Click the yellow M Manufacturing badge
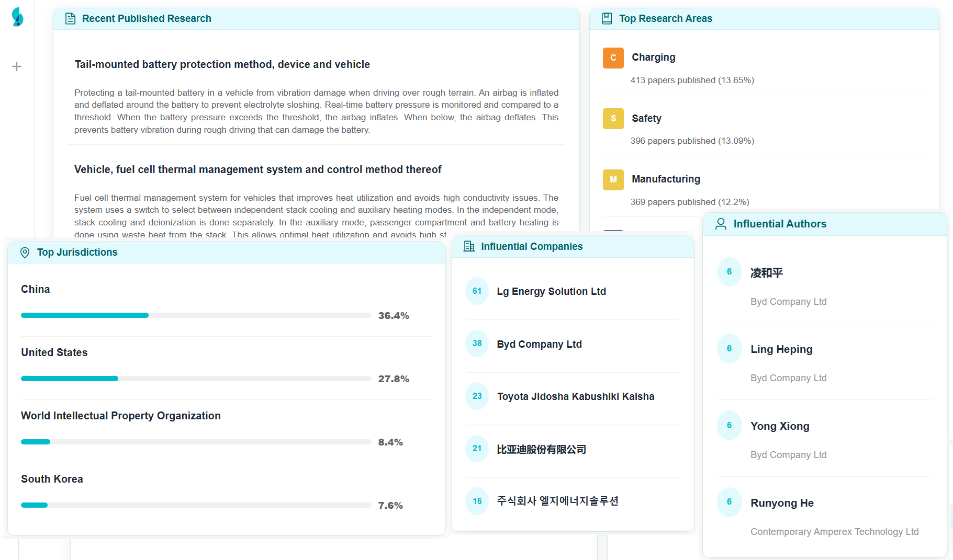953x560 pixels. click(613, 180)
